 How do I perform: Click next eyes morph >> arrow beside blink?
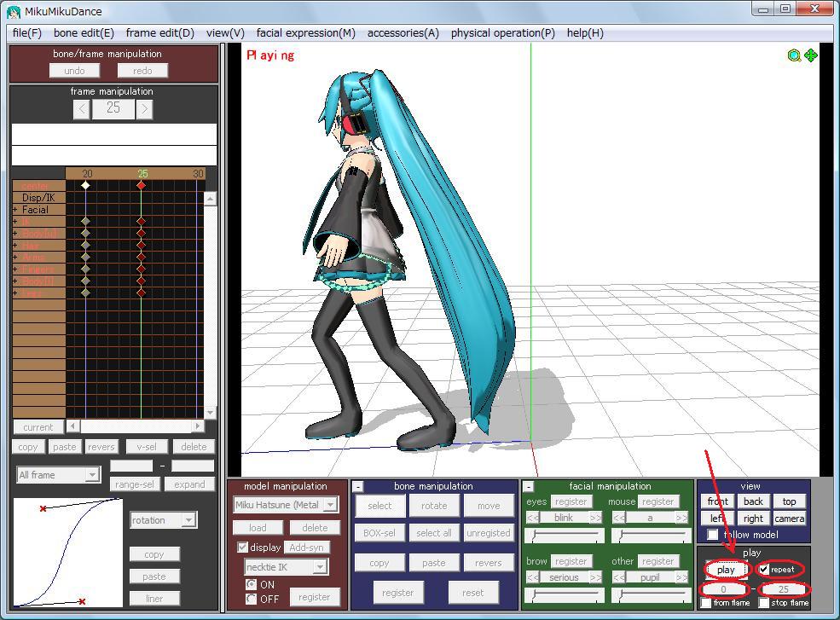pyautogui.click(x=595, y=518)
